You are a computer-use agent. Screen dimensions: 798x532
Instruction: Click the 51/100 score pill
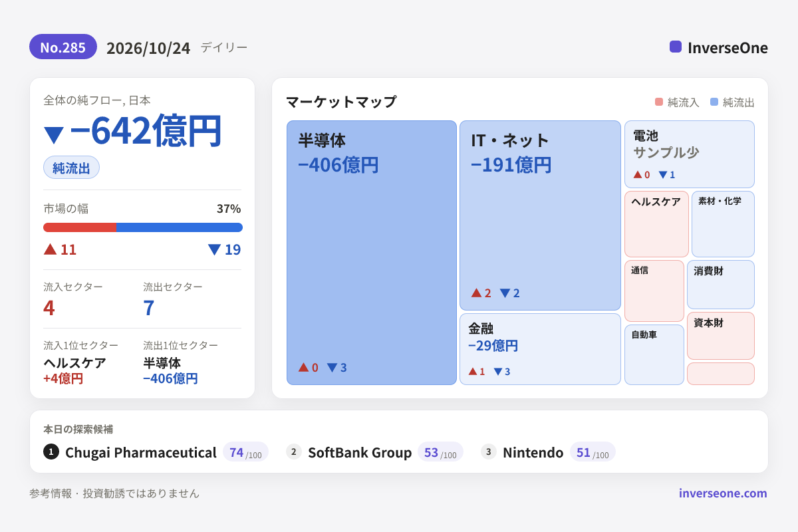(x=593, y=452)
